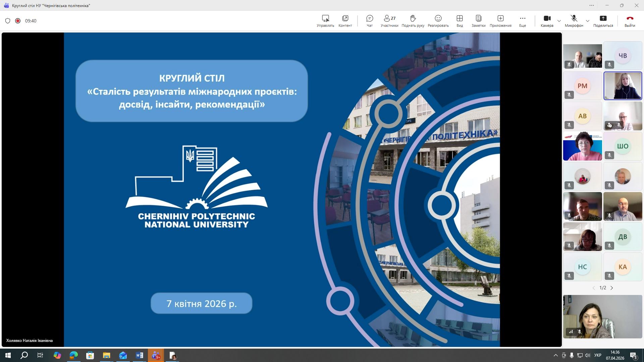Open the apps panel (Приложения)
This screenshot has height=362, width=644.
click(x=500, y=20)
